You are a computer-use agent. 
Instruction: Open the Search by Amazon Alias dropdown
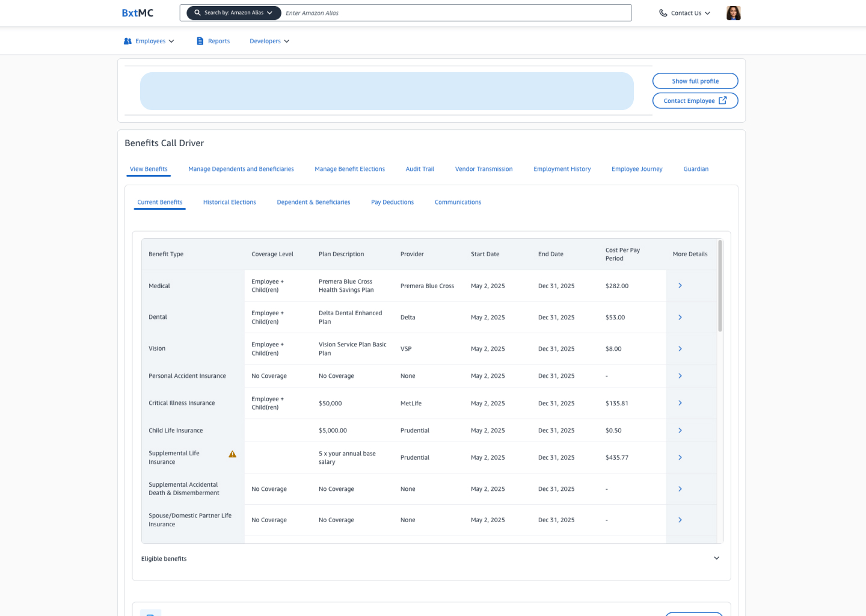click(233, 13)
